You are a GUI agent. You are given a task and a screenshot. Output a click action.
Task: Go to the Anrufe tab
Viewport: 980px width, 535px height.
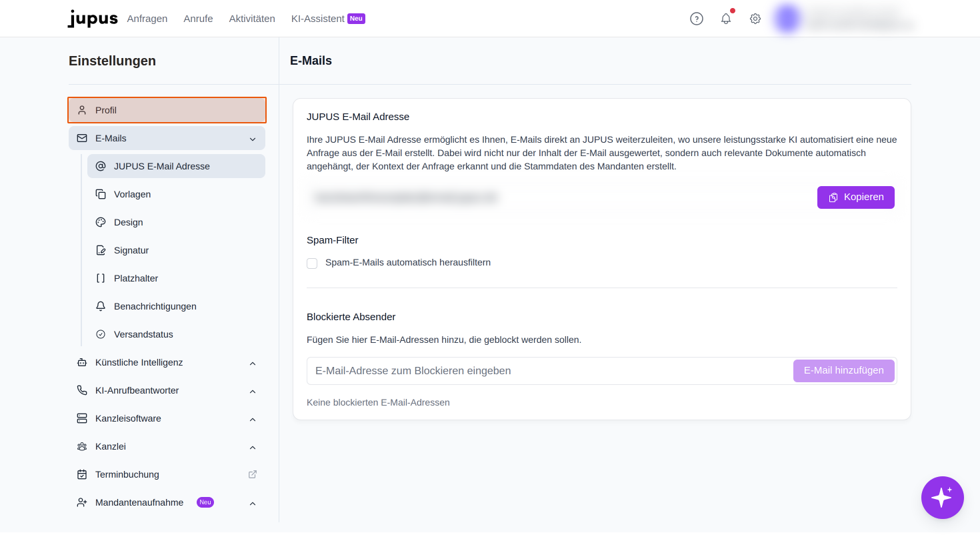pyautogui.click(x=198, y=19)
